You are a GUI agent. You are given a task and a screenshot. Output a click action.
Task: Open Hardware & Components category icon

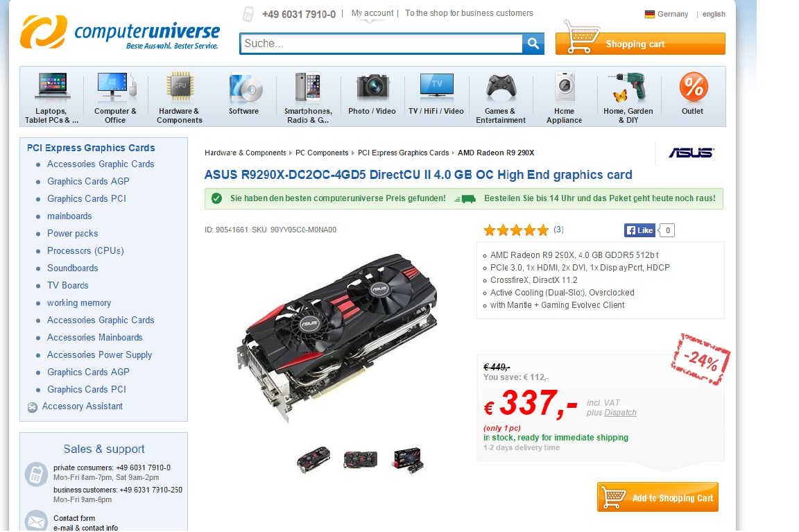pyautogui.click(x=180, y=85)
